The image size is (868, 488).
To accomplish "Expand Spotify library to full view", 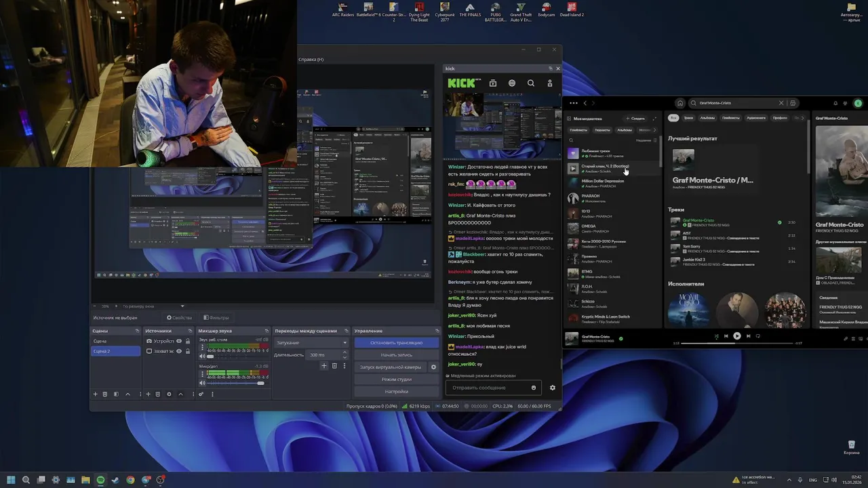I will pos(654,119).
